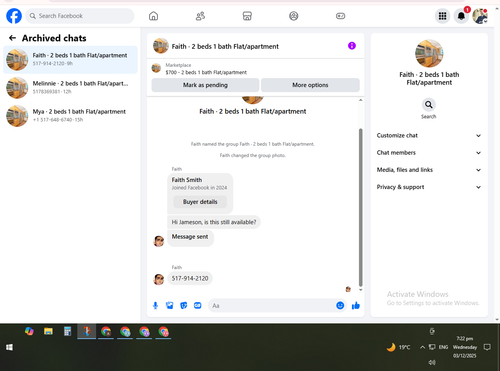Open the volume speaker icon
The height and width of the screenshot is (371, 500).
[x=432, y=362]
